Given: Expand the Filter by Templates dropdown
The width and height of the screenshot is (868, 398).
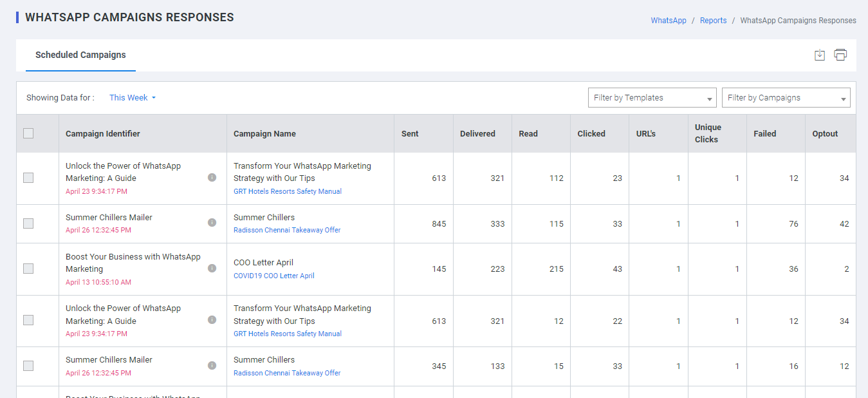Looking at the screenshot, I should pos(652,98).
